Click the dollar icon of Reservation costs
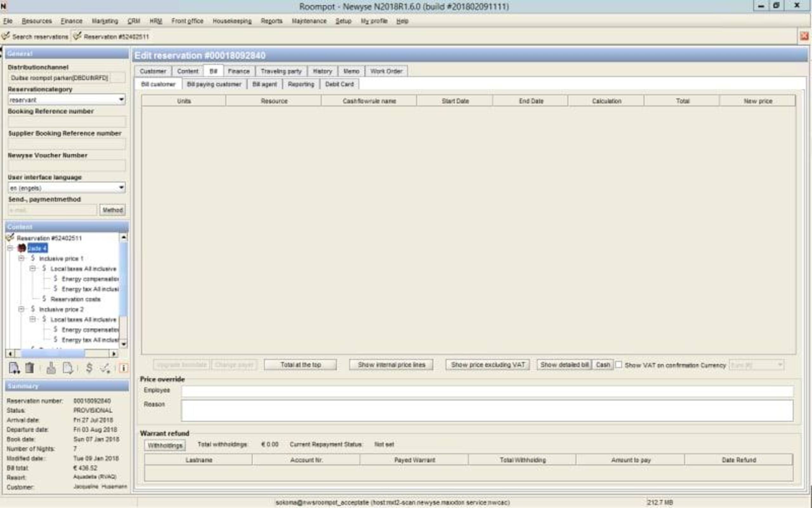812x508 pixels. coord(44,299)
